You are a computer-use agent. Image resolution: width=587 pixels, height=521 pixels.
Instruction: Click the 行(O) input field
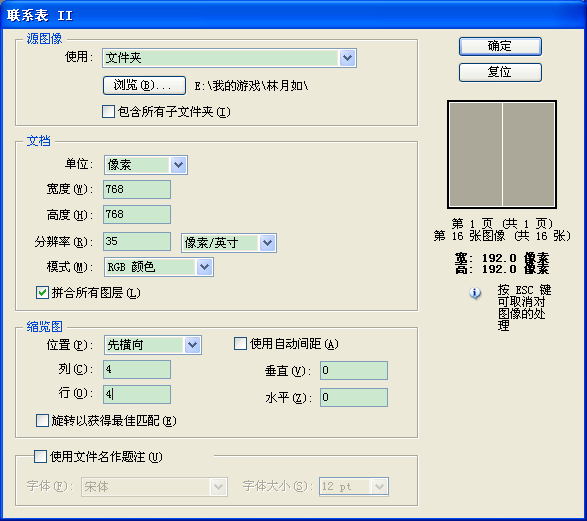coord(137,394)
